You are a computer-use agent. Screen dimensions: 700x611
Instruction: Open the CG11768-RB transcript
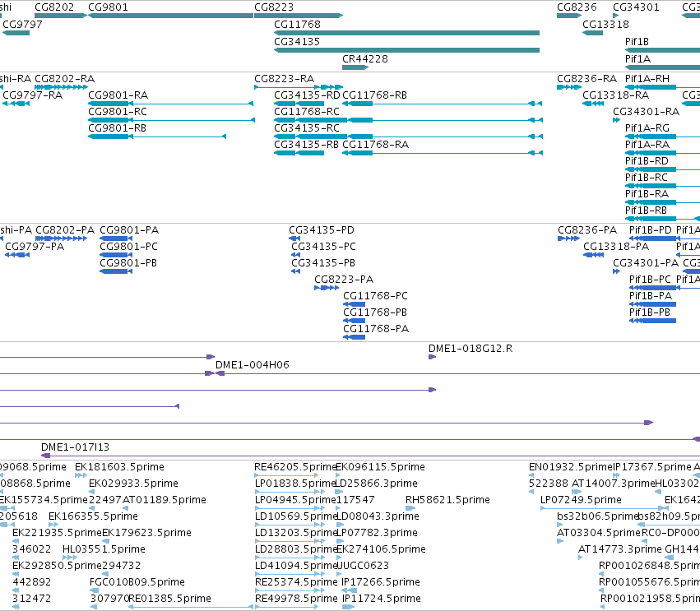[443, 104]
